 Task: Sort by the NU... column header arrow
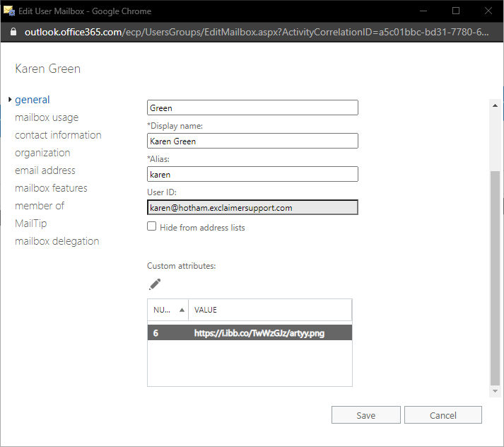click(x=182, y=310)
